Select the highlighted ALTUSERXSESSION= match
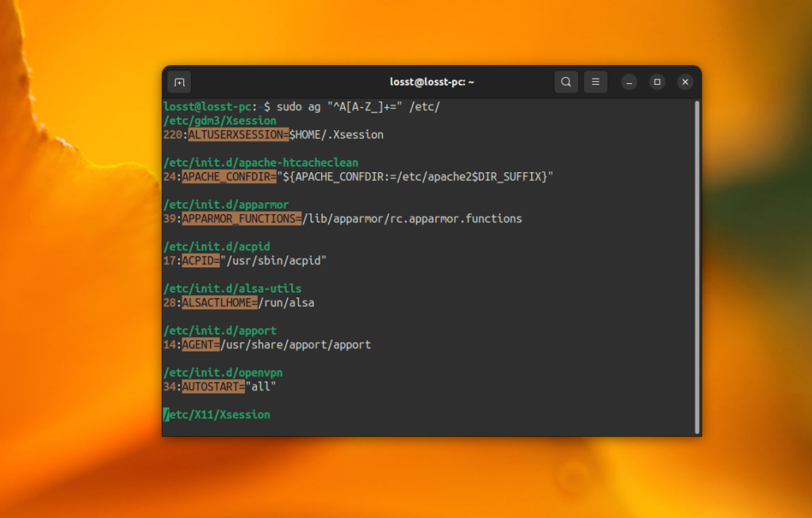This screenshot has height=518, width=812. 237,134
